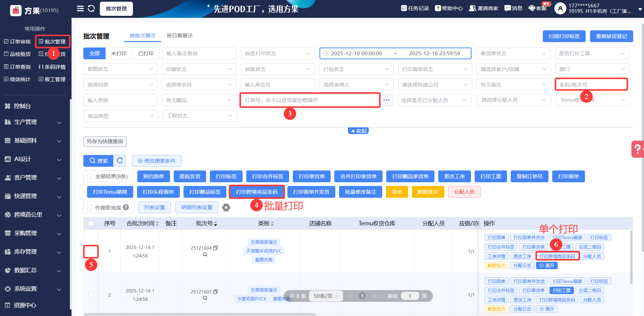Viewport: 644px width, 316px height.
Task: Click the help icon beside 作废即完成
Action: 126,208
